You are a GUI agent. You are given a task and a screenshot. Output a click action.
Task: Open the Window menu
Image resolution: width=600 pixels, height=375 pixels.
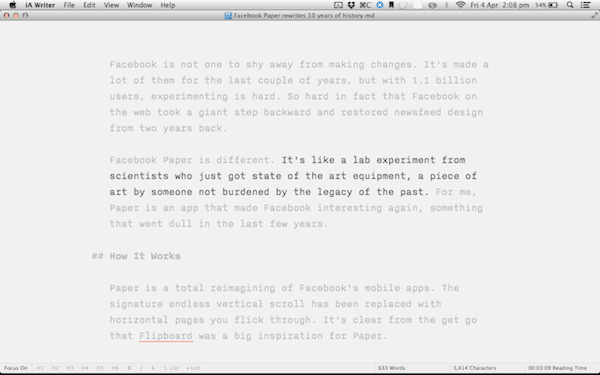(x=140, y=5)
